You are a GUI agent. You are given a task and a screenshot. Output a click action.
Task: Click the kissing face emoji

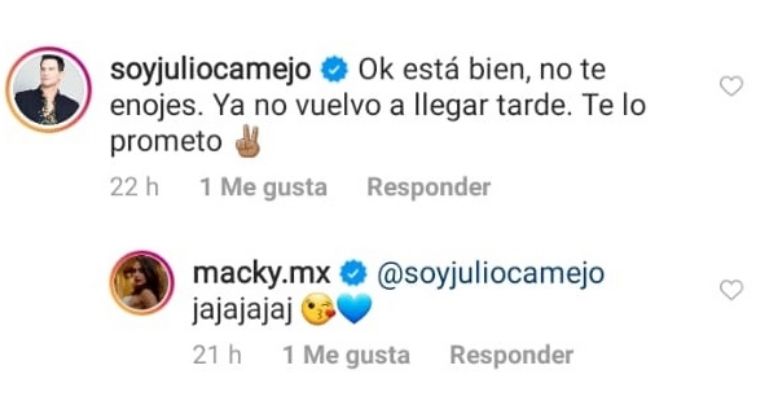pos(319,310)
